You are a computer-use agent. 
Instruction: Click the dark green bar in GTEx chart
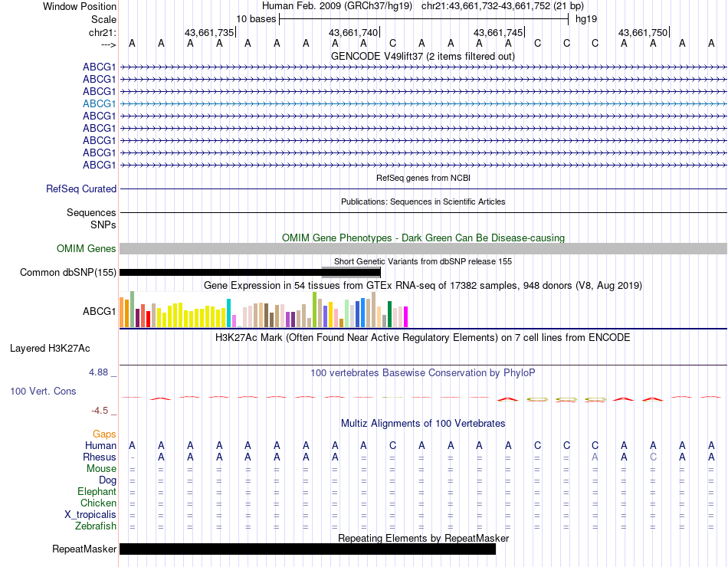click(389, 314)
